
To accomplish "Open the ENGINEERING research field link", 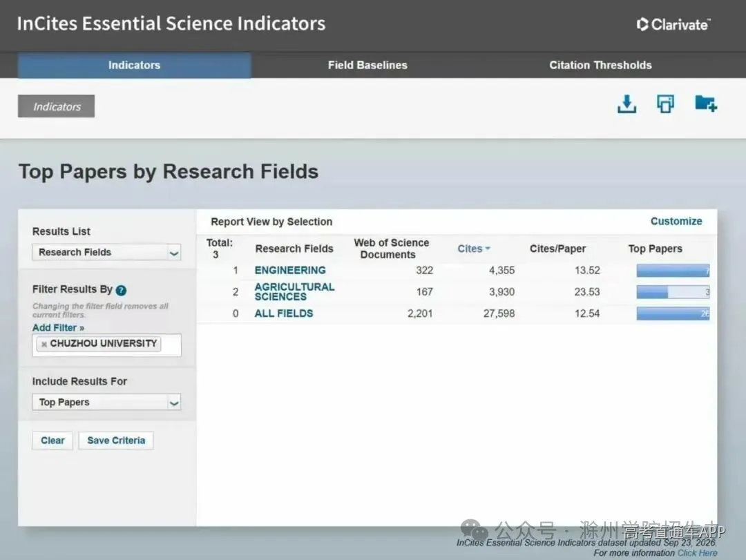I will point(290,270).
